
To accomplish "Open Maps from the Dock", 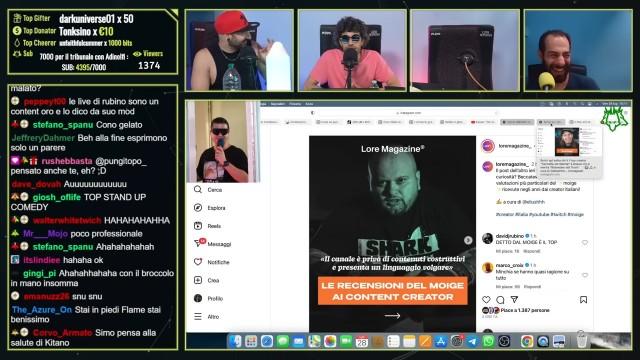I will 314,341.
